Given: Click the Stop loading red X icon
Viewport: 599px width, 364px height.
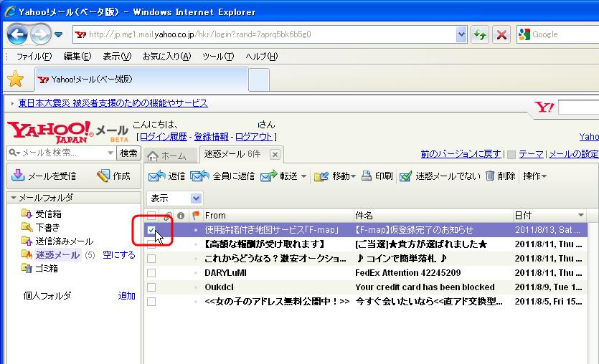Looking at the screenshot, I should (x=501, y=34).
